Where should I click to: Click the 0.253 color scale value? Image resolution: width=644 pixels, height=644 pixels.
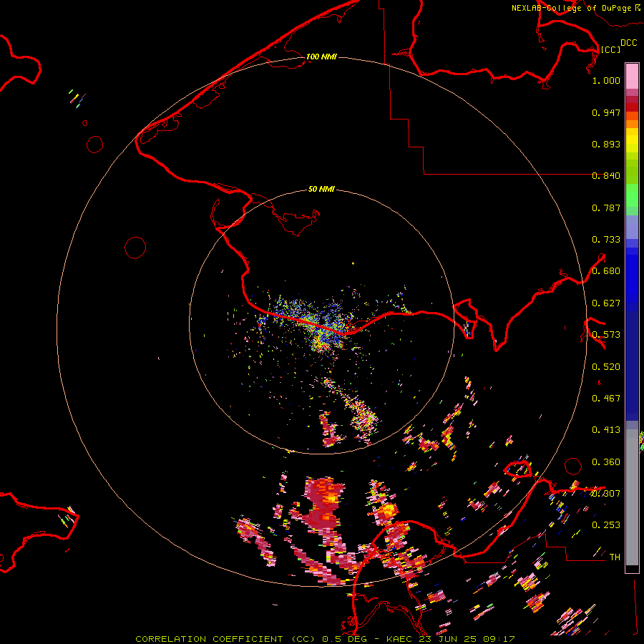coord(606,525)
